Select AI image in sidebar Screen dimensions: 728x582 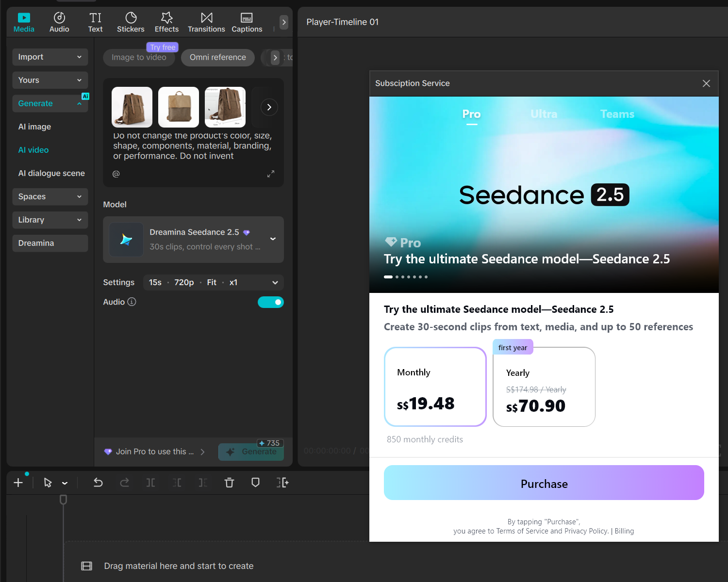(x=34, y=127)
